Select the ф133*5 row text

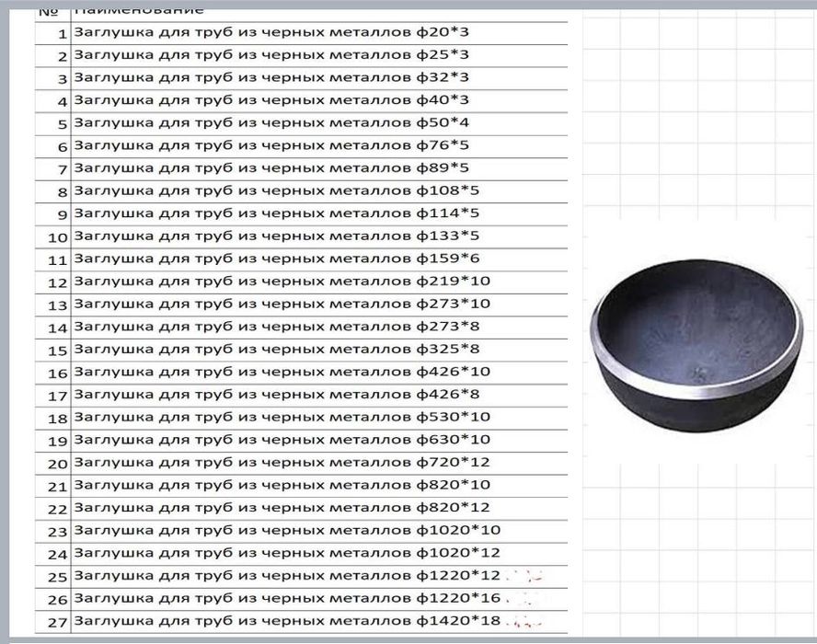point(319,237)
